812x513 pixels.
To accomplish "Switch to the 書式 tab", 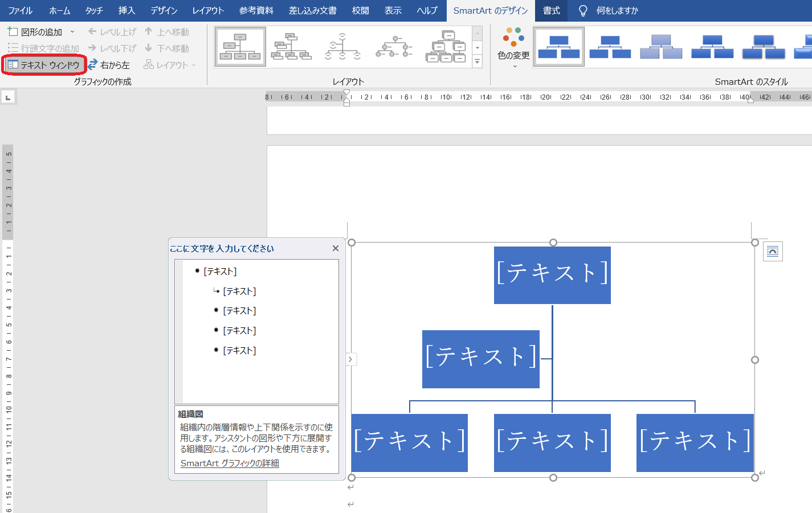I will [551, 10].
